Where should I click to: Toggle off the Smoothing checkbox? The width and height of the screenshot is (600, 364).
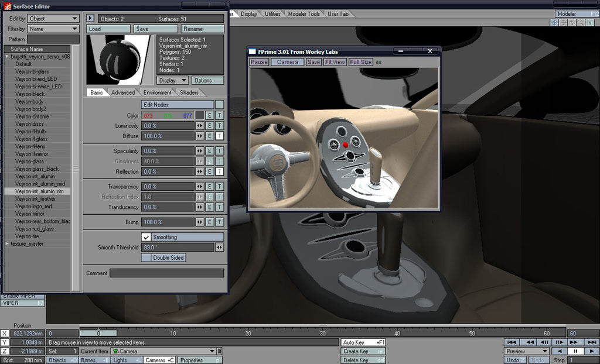(146, 237)
